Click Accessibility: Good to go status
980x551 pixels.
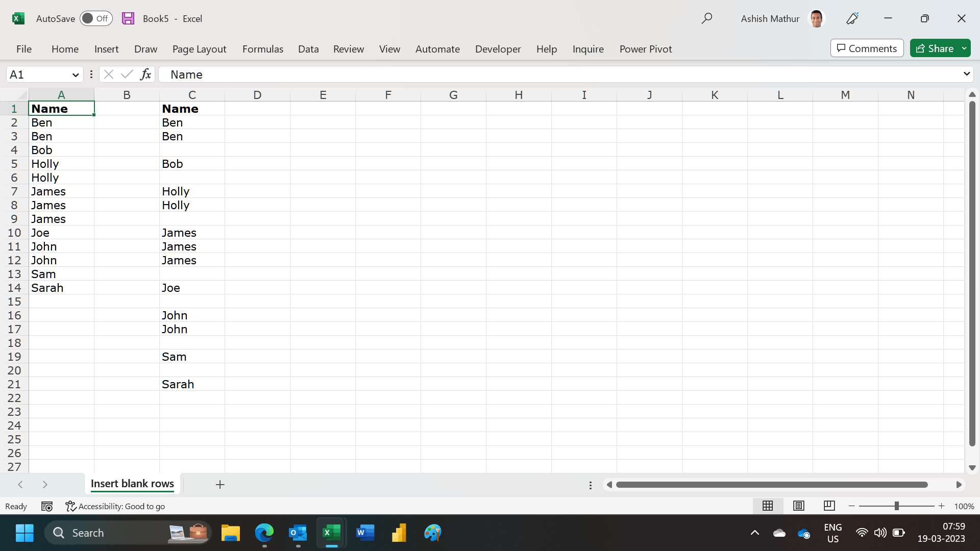115,506
